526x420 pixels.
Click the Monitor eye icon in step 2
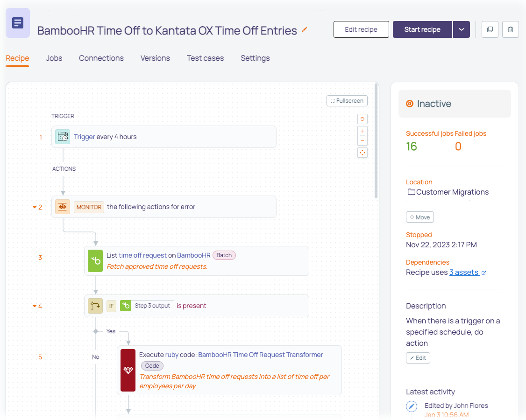63,207
